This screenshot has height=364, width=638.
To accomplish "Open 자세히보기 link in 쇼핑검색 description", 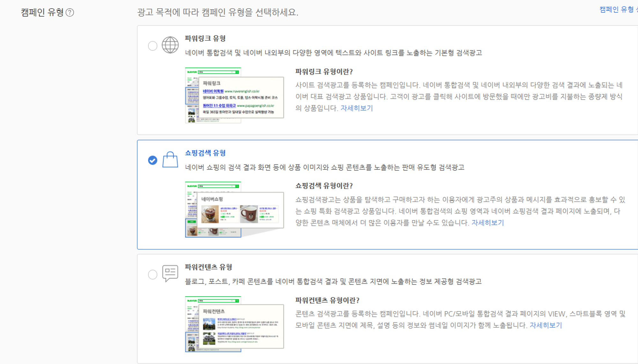I will (x=488, y=222).
